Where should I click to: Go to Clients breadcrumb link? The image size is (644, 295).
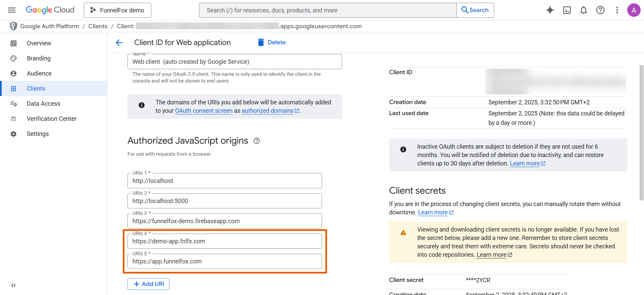pos(98,26)
